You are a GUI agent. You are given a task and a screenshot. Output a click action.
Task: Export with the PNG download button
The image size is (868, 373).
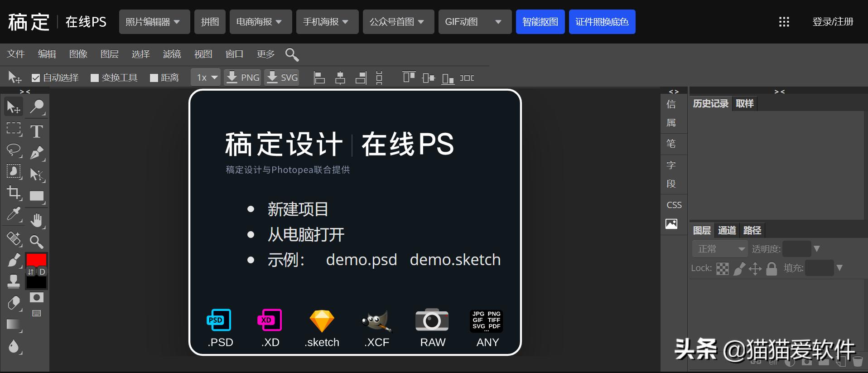243,78
